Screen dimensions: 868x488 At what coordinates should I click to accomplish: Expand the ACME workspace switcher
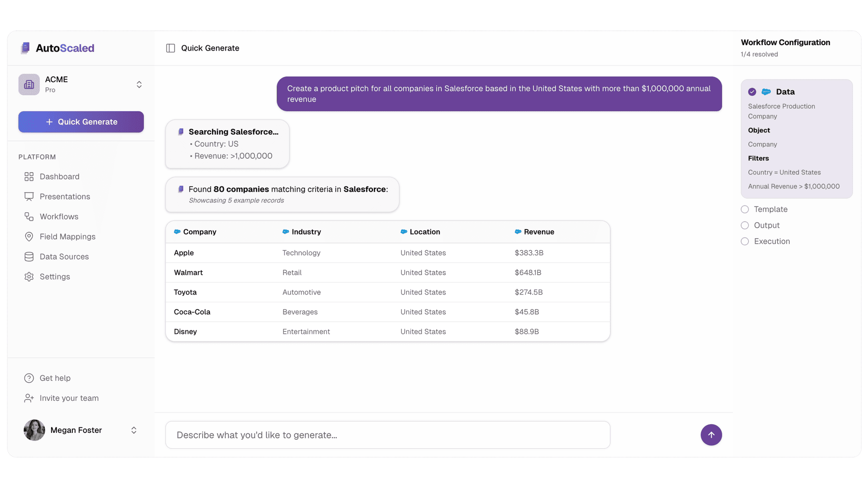pyautogui.click(x=139, y=85)
